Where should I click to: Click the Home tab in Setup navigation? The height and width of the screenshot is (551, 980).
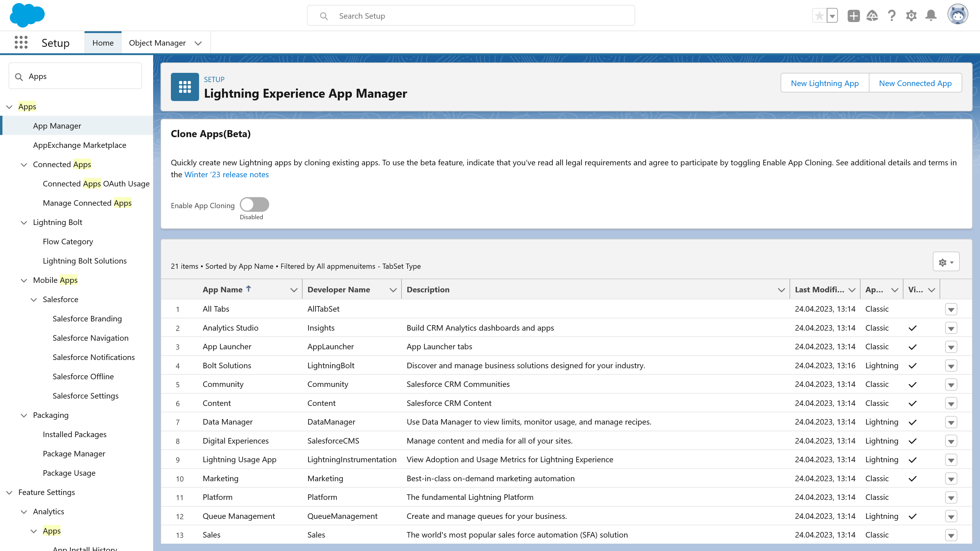click(x=103, y=42)
